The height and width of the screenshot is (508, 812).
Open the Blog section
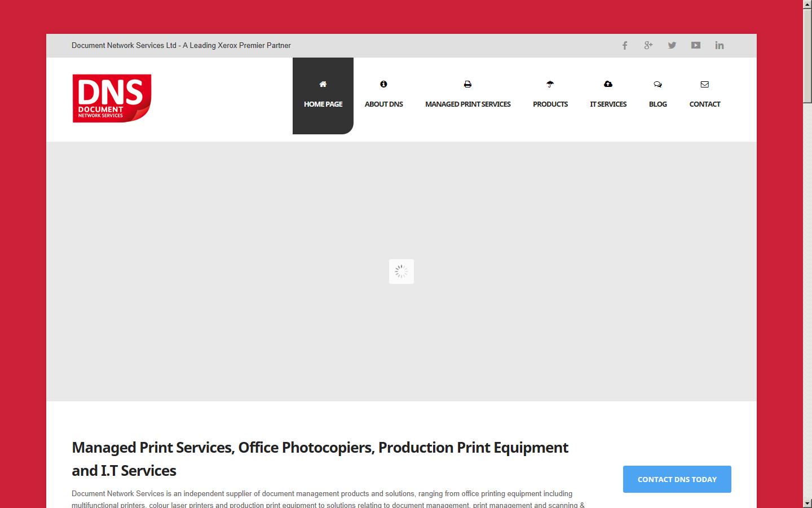657,104
